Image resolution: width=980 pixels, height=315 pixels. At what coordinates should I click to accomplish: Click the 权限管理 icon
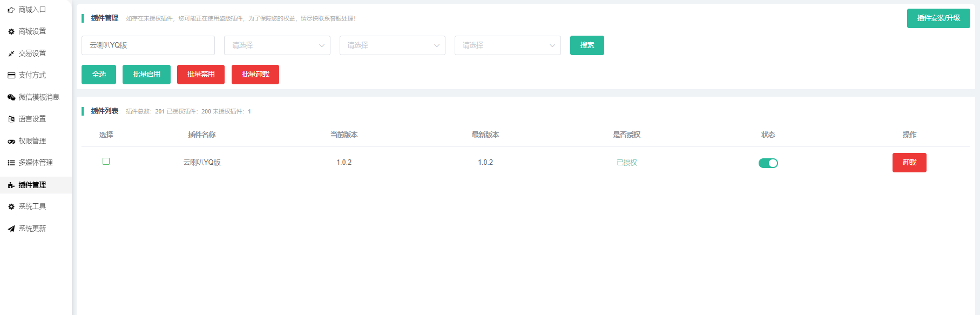(11, 141)
